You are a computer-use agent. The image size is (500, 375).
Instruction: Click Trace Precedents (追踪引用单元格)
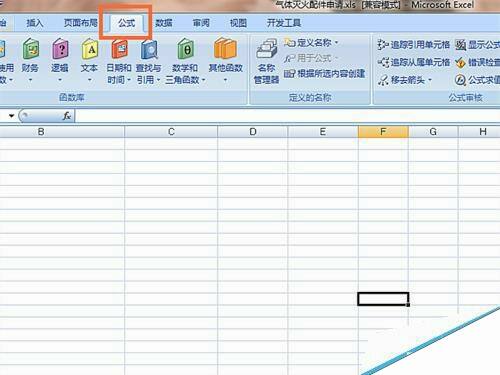[414, 44]
